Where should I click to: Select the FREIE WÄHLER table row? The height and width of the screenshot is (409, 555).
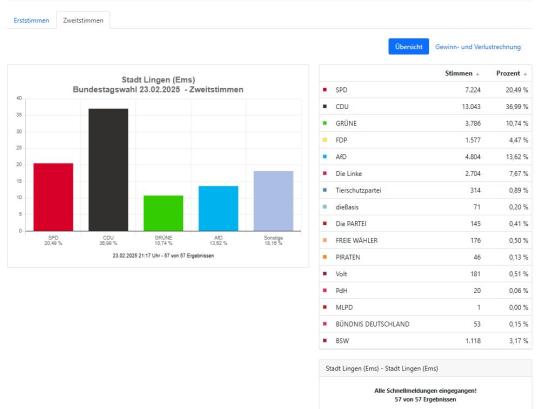tap(425, 240)
